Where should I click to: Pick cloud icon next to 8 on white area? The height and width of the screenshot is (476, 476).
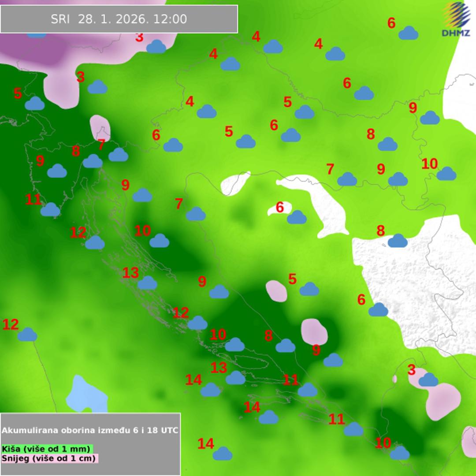398,241
